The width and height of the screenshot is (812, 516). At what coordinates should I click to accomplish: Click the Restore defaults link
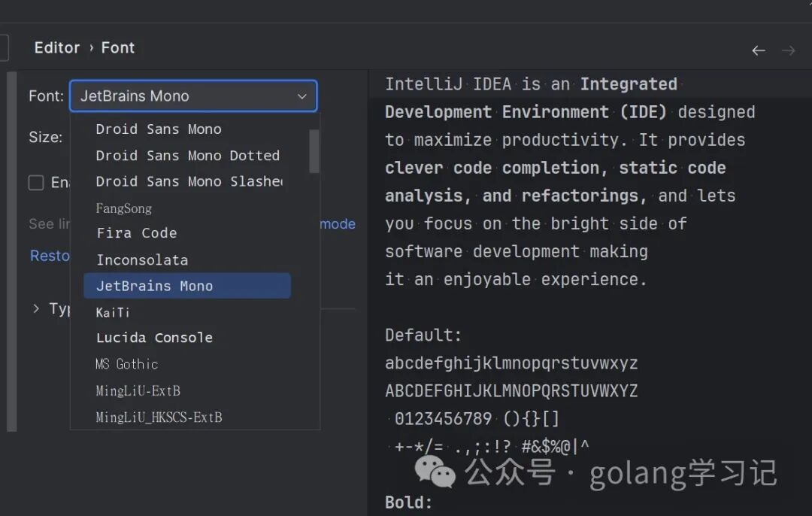click(50, 256)
